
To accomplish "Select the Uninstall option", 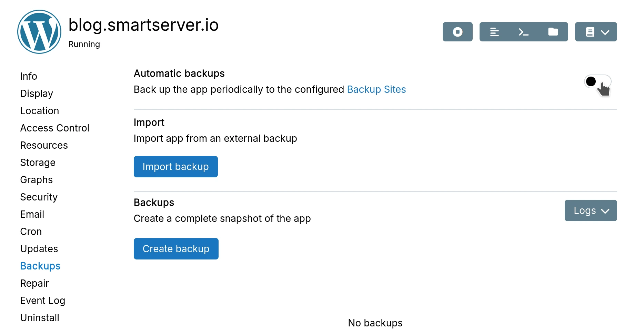I will tap(40, 317).
